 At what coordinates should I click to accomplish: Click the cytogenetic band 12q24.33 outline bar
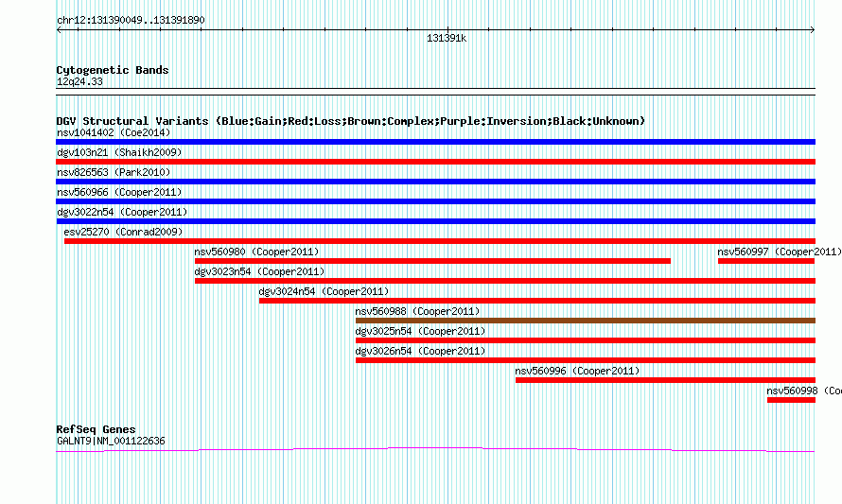[435, 92]
